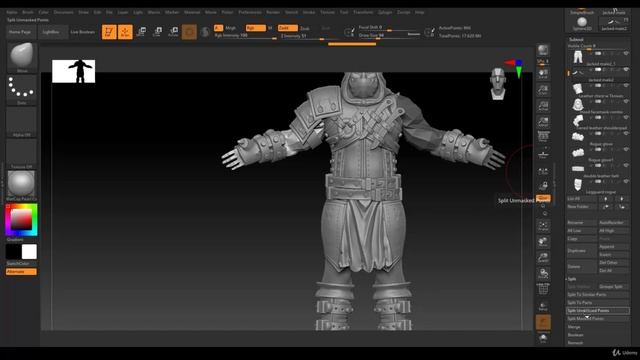This screenshot has height=360, width=640.
Task: Activate Draw mode button in top shelf
Action: (x=125, y=31)
